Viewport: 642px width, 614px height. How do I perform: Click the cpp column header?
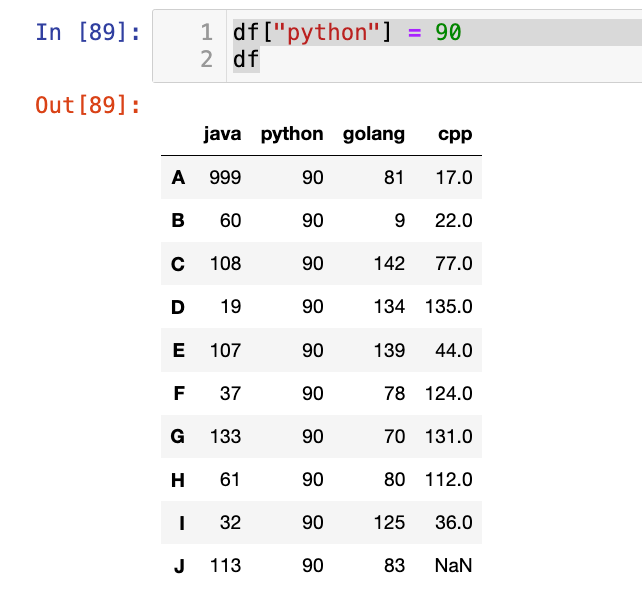pos(454,134)
